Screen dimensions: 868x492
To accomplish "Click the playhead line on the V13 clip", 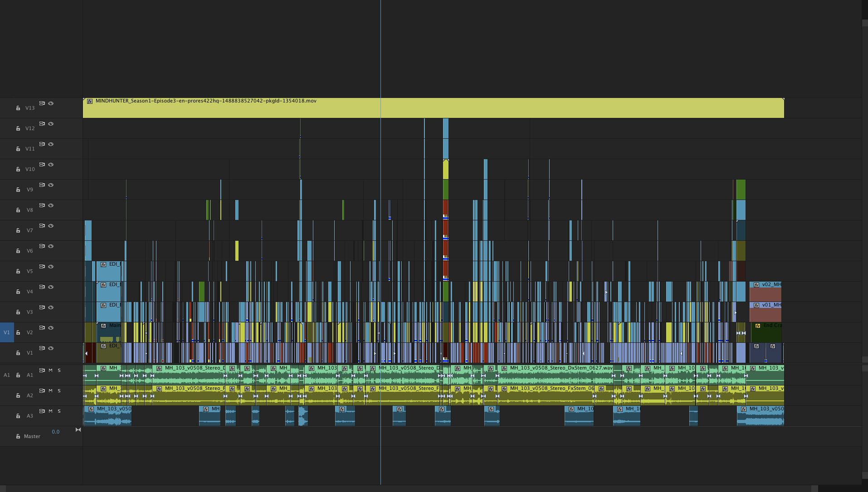I will pyautogui.click(x=380, y=108).
